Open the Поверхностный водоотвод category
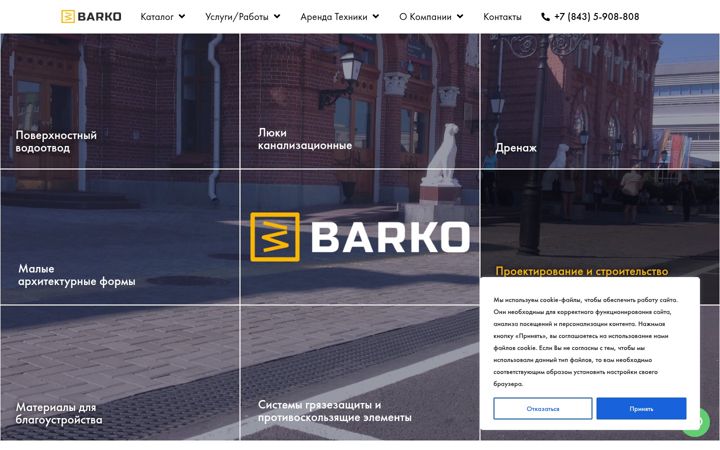The image size is (720, 450). (56, 141)
